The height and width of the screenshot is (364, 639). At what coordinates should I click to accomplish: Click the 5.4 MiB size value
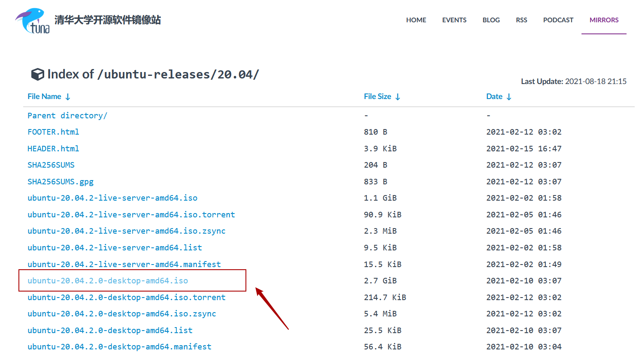click(x=380, y=314)
